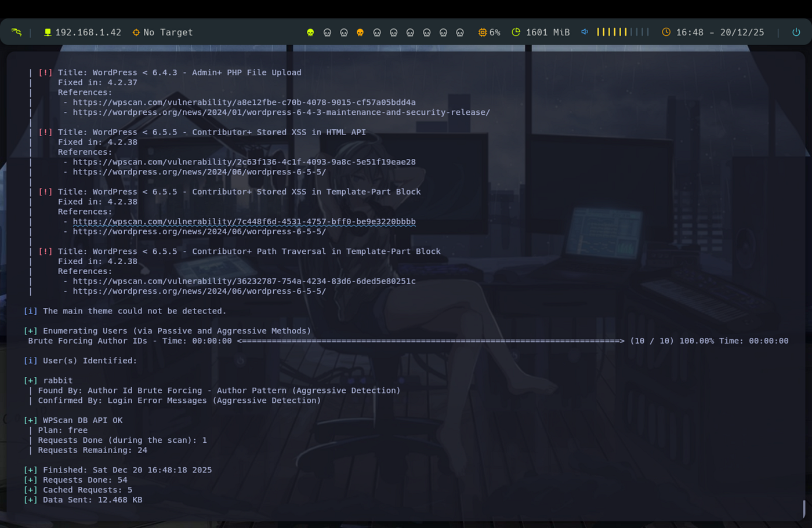
Task: Switch to the tenth skull workspace
Action: coord(460,32)
